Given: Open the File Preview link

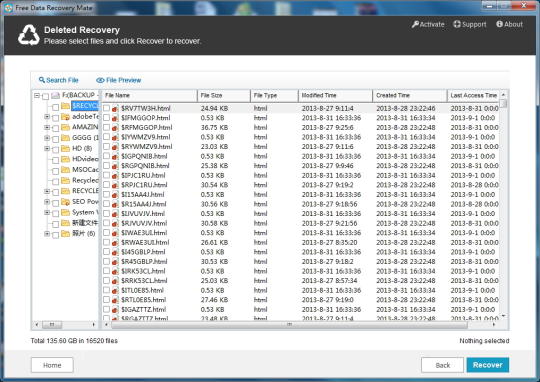Looking at the screenshot, I should pyautogui.click(x=119, y=80).
